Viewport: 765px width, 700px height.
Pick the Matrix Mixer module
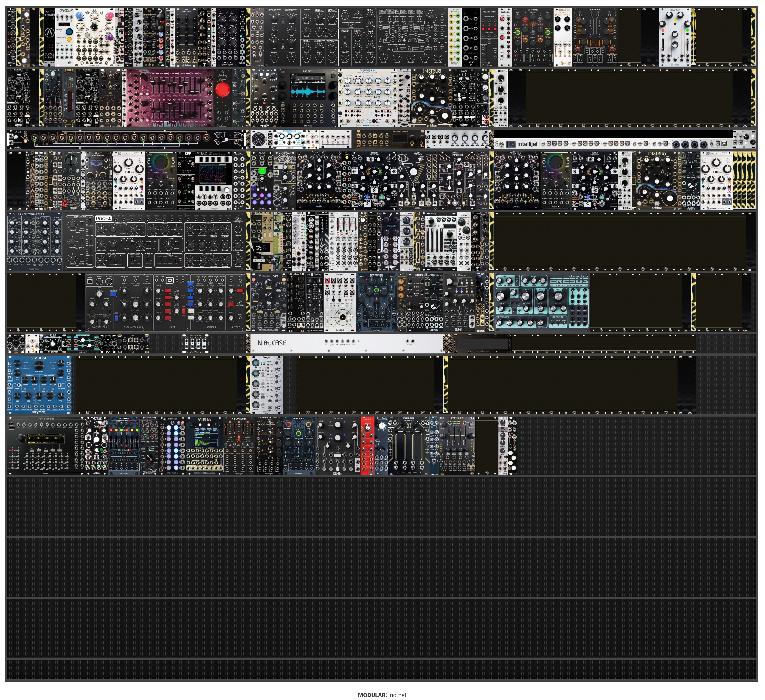tap(186, 37)
